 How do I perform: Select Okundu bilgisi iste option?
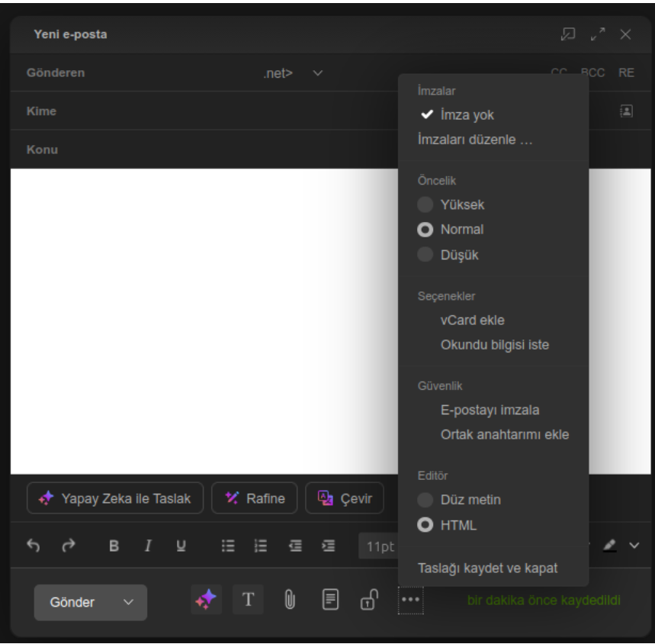pyautogui.click(x=494, y=345)
